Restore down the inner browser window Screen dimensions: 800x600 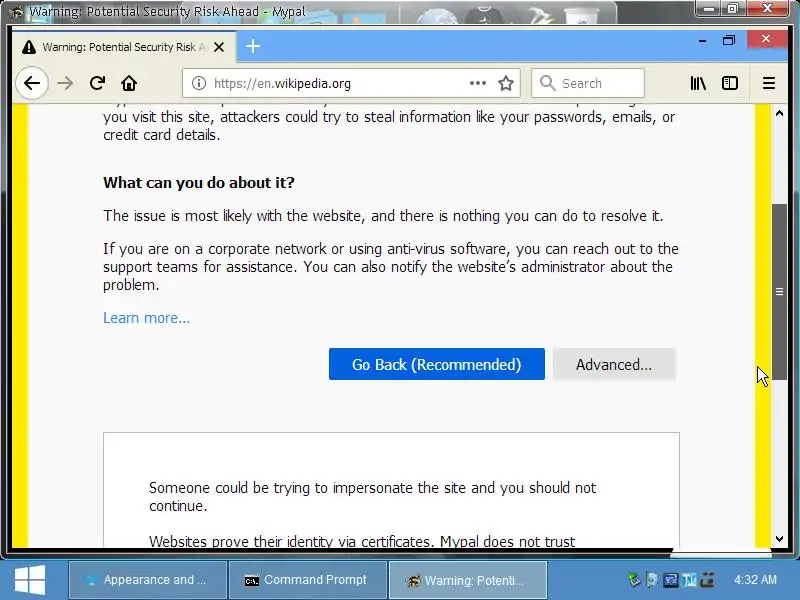point(729,40)
